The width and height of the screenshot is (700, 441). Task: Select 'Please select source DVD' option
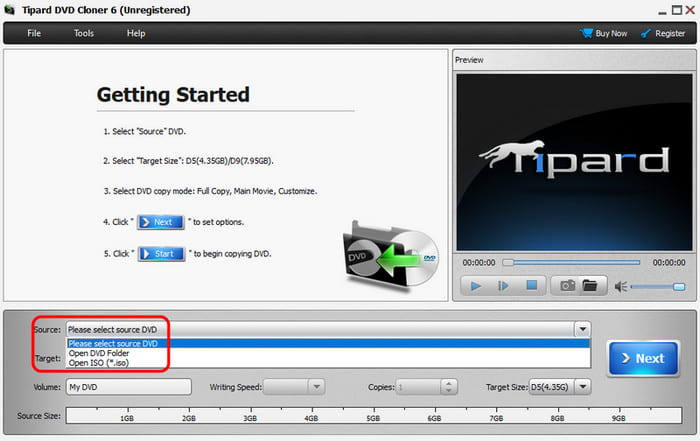tap(328, 343)
